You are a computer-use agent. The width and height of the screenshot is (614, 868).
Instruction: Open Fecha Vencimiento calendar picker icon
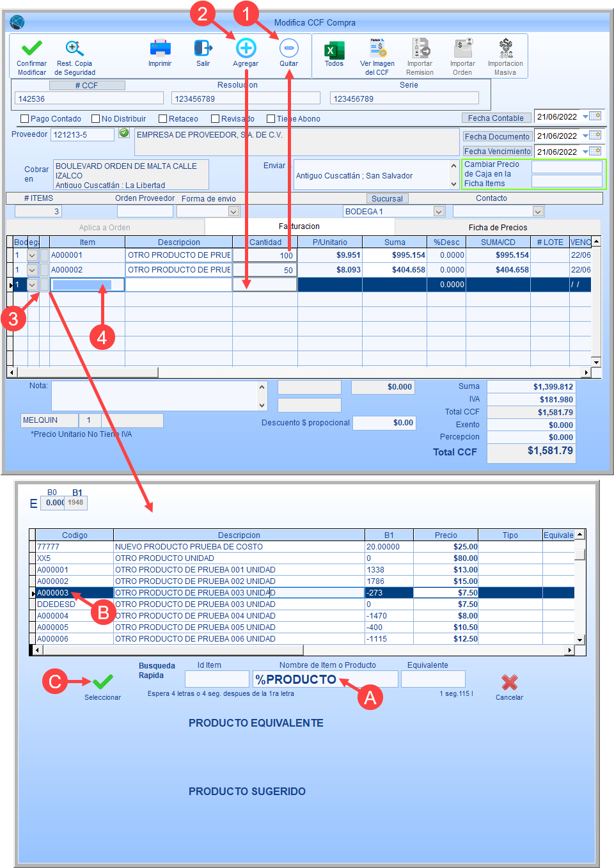click(x=595, y=151)
